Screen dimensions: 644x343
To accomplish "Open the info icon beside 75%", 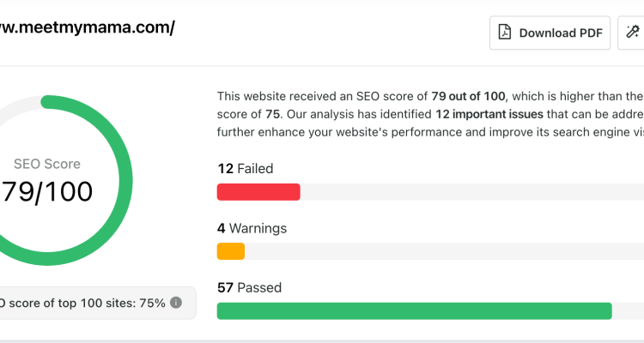I will pyautogui.click(x=176, y=303).
